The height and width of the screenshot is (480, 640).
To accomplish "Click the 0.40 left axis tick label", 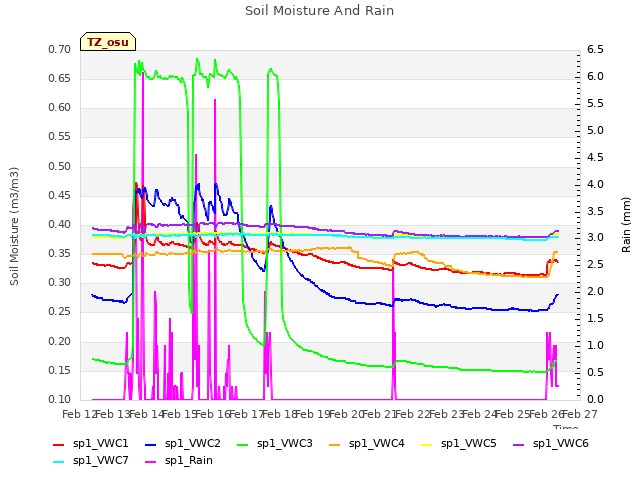I will 60,224.
